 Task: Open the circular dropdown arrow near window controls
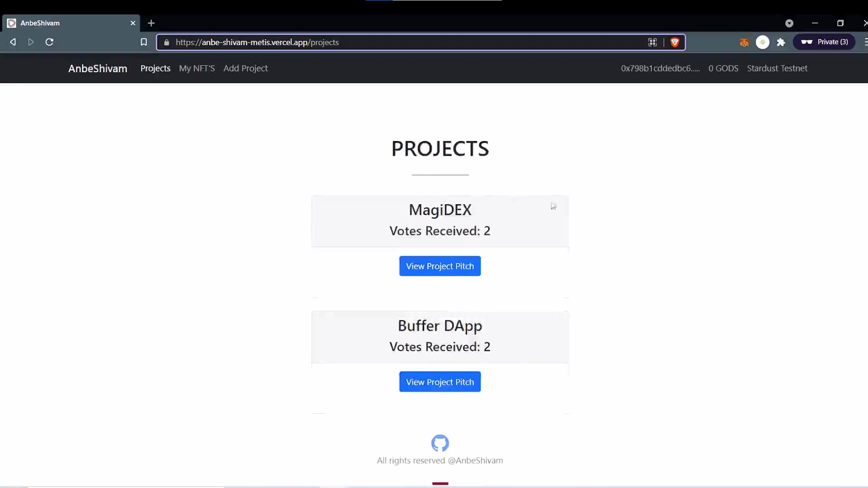789,23
